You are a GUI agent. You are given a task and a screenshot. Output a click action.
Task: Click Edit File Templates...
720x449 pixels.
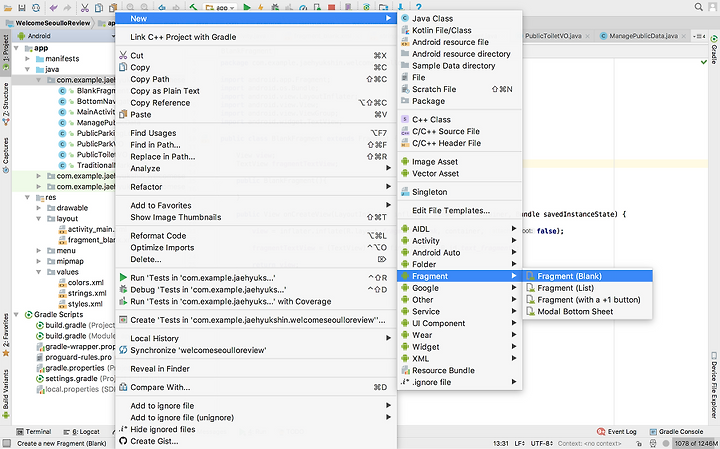459,210
